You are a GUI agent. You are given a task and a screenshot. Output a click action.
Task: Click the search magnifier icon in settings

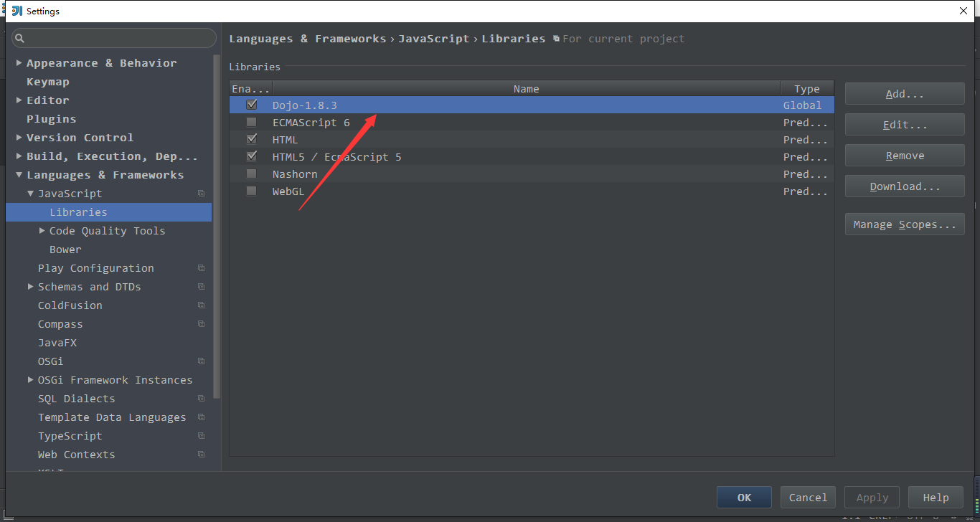click(19, 38)
